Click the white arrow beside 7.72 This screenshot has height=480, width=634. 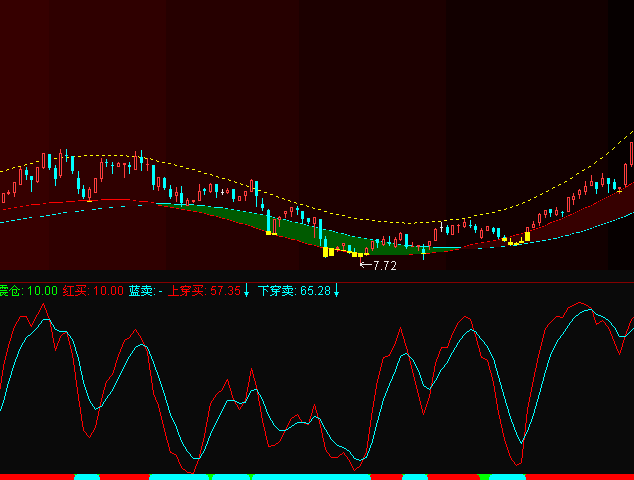point(366,265)
